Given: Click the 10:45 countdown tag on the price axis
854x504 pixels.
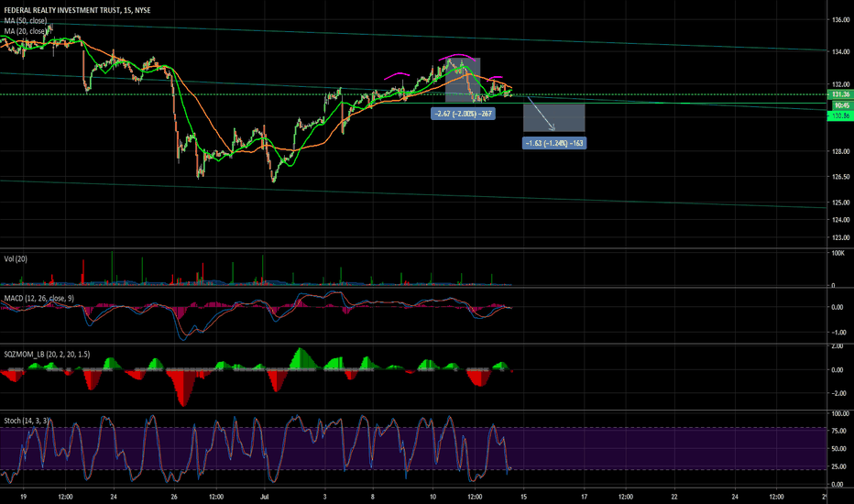Looking at the screenshot, I should (840, 105).
